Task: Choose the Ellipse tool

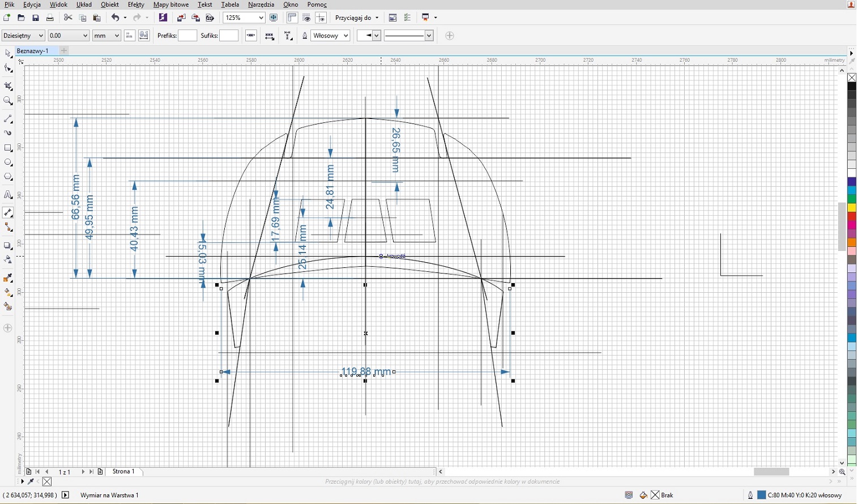Action: point(8,163)
